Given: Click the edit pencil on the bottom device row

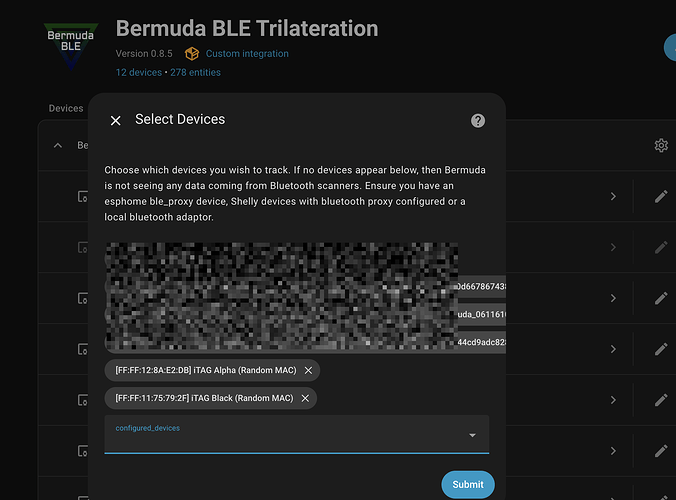Looking at the screenshot, I should [x=661, y=450].
